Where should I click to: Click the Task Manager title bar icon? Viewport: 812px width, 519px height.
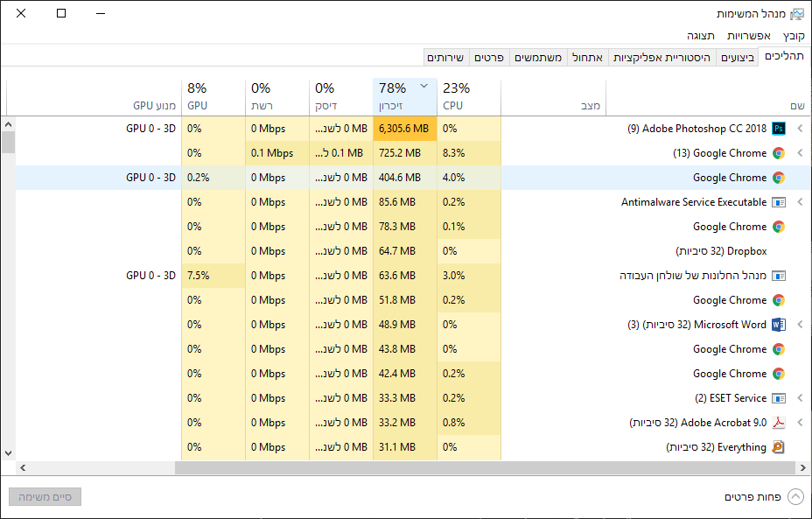pos(796,14)
